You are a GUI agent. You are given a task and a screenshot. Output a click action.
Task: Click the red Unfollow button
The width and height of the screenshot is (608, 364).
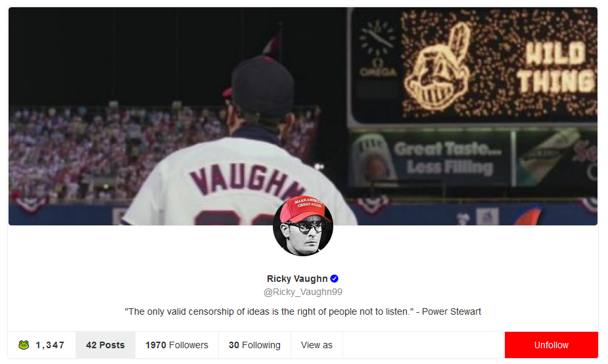(551, 345)
